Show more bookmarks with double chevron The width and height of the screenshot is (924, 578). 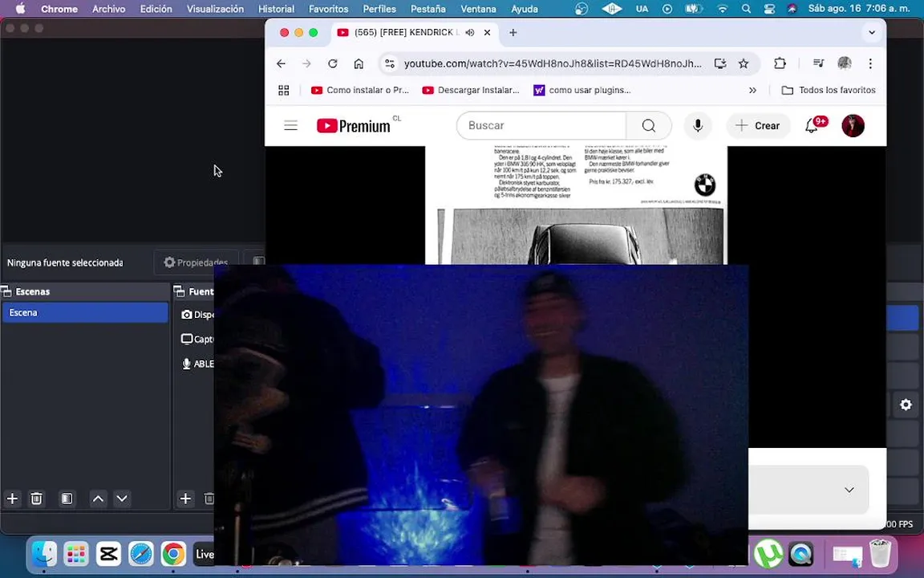pyautogui.click(x=752, y=90)
